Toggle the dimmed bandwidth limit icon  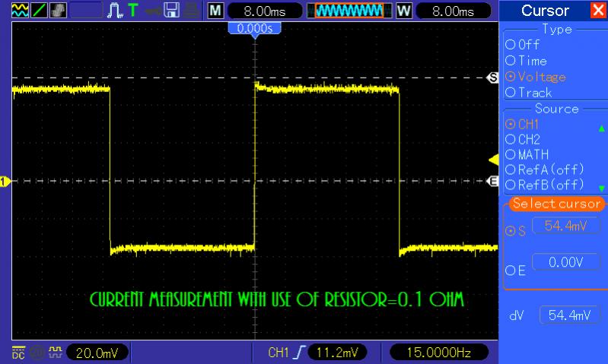point(37,353)
